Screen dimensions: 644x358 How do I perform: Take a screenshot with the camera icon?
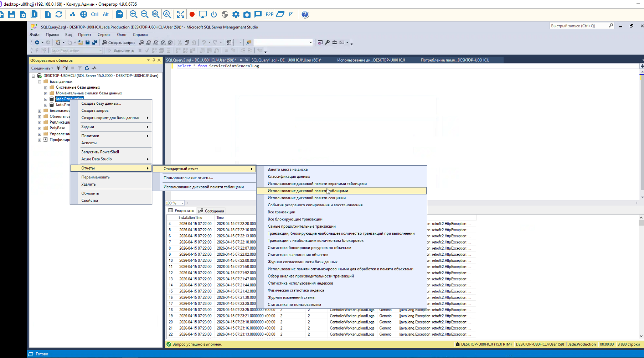(247, 14)
